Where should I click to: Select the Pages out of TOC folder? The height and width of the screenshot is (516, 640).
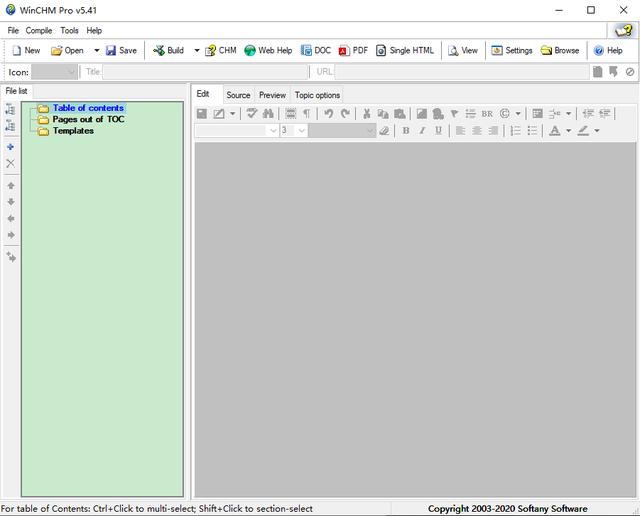(88, 119)
